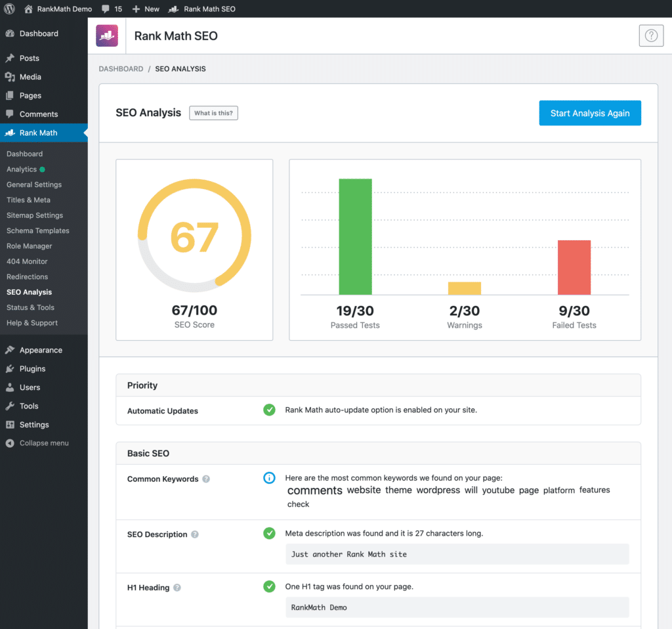This screenshot has width=672, height=629.
Task: Open the help question mark in top right corner
Action: tap(650, 35)
